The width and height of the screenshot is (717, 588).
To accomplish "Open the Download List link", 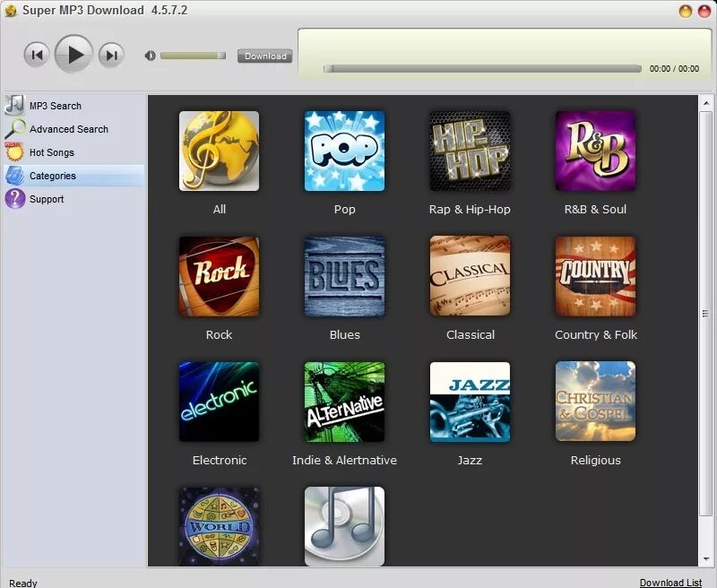I will click(670, 583).
